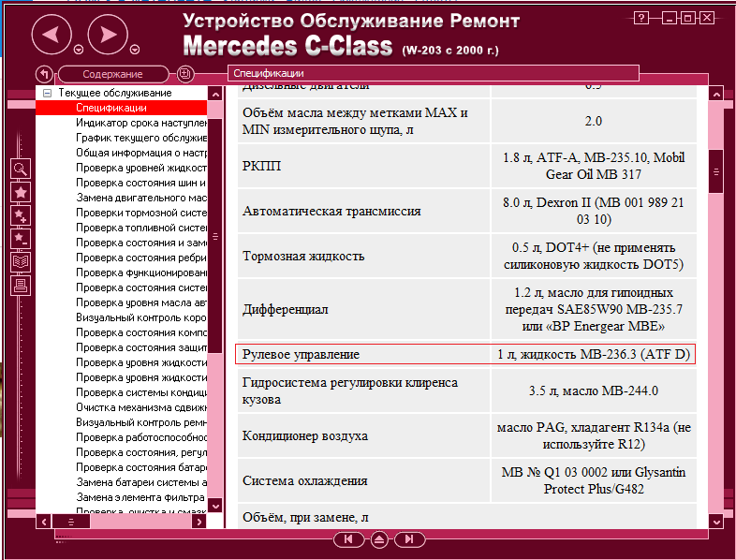Click the help question mark button
The height and width of the screenshot is (560, 736).
(x=640, y=18)
